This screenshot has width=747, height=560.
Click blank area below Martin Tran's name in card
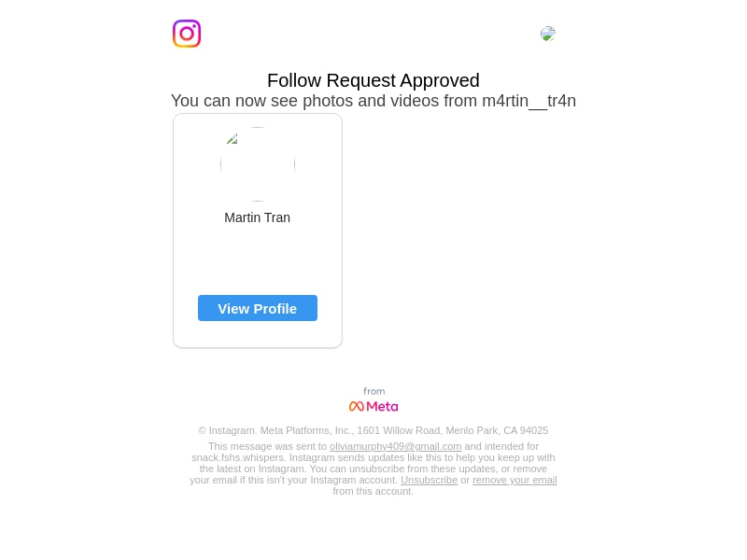click(258, 259)
